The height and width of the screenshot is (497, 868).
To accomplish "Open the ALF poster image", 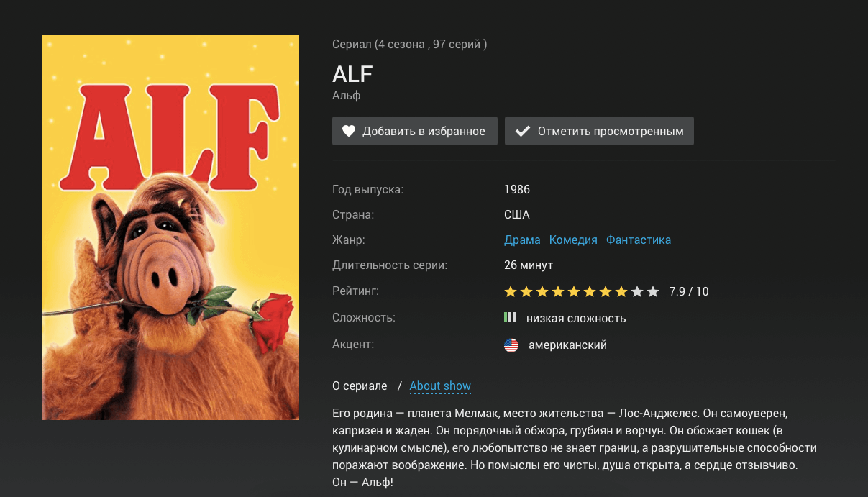I will pyautogui.click(x=170, y=227).
